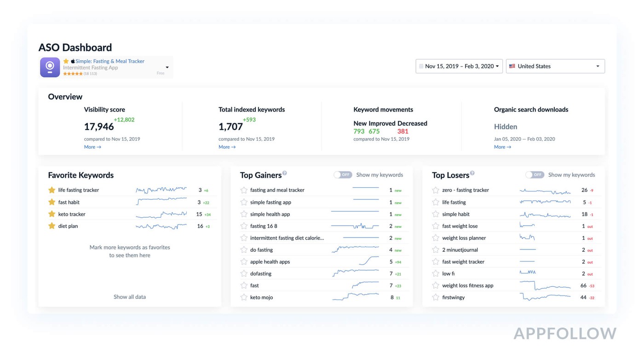The width and height of the screenshot is (644, 353).
Task: Star the 'apple health apps' keyword
Action: click(x=244, y=261)
